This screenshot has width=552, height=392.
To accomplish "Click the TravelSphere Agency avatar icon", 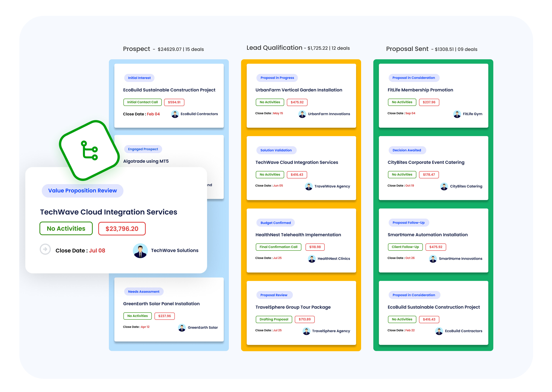I will [x=306, y=331].
